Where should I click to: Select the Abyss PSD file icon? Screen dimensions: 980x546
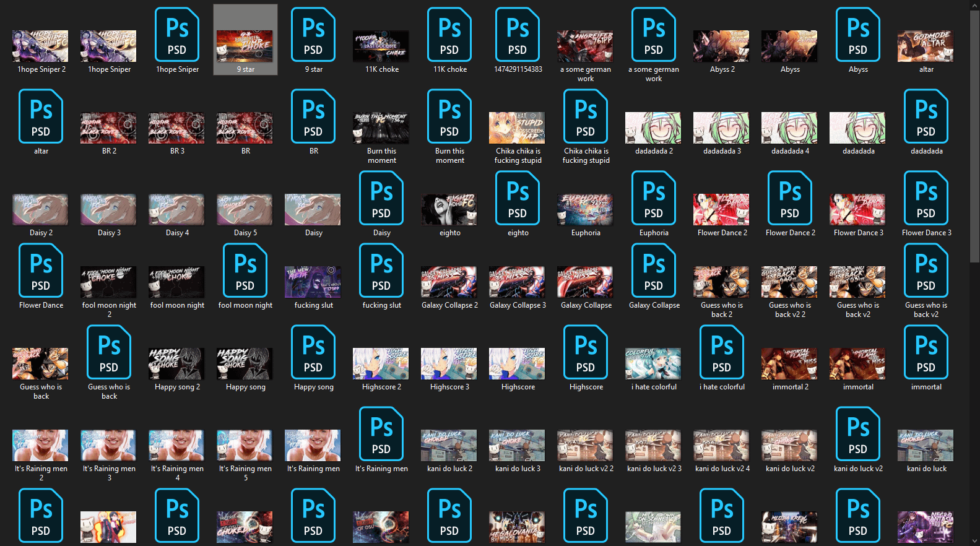[858, 35]
